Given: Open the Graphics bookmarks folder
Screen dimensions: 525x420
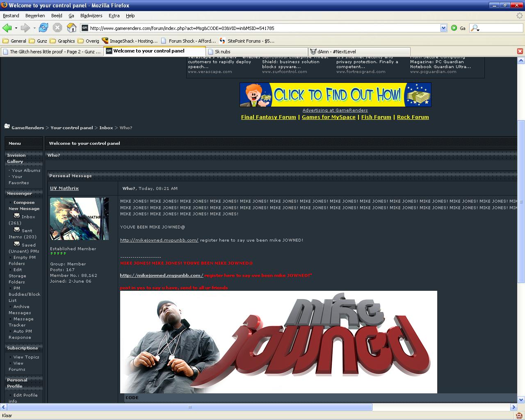Looking at the screenshot, I should click(62, 41).
